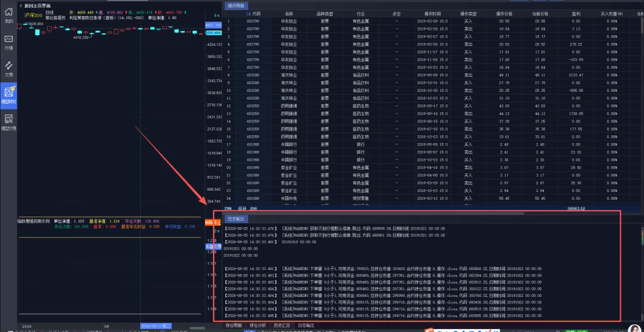Open the 持仓分析 bottom tab
Viewport: 644px width, 332px height.
(x=258, y=325)
